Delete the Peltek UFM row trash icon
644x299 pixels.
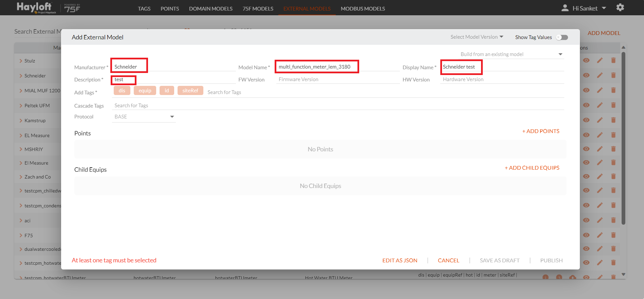click(613, 105)
